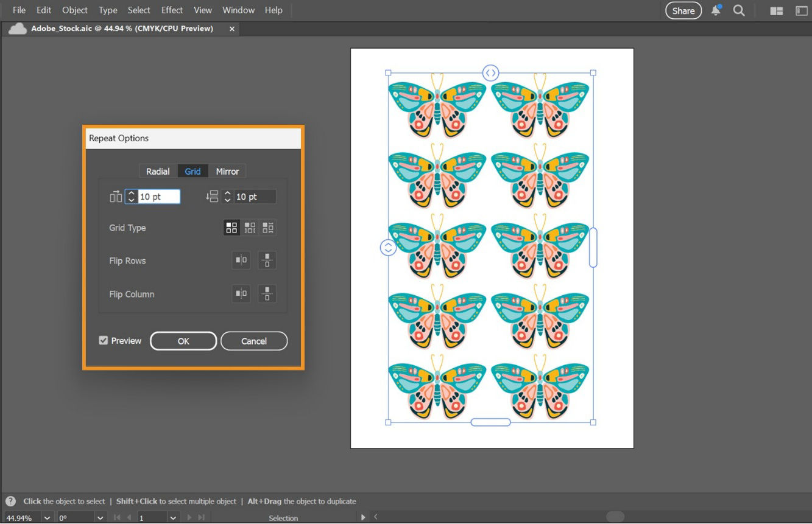Open the search tool in the top bar

[739, 10]
